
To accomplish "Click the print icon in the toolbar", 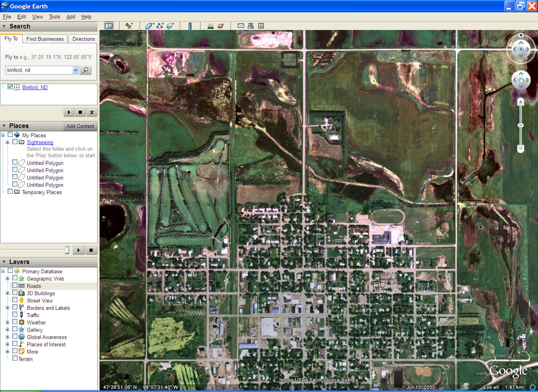I will [x=251, y=26].
